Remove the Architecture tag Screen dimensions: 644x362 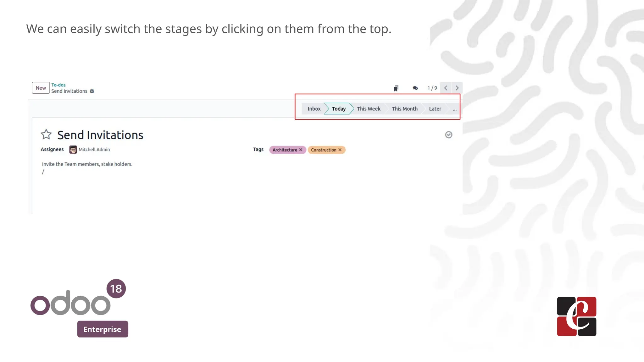coord(301,150)
